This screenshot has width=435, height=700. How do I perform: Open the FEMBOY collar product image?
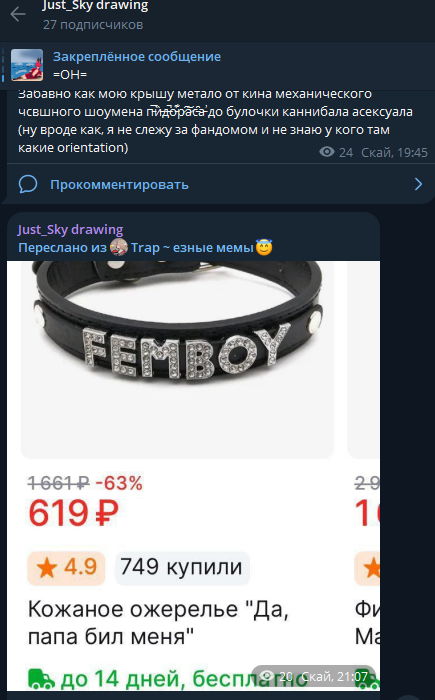pyautogui.click(x=177, y=359)
